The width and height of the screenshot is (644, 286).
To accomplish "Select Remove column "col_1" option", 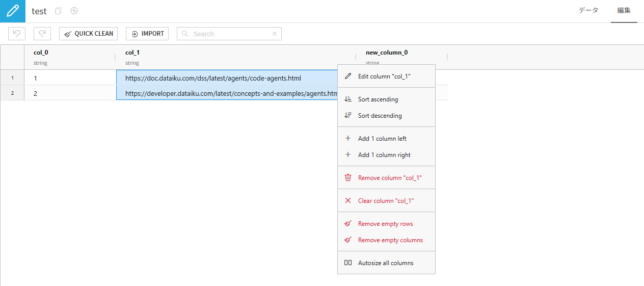I will [390, 178].
